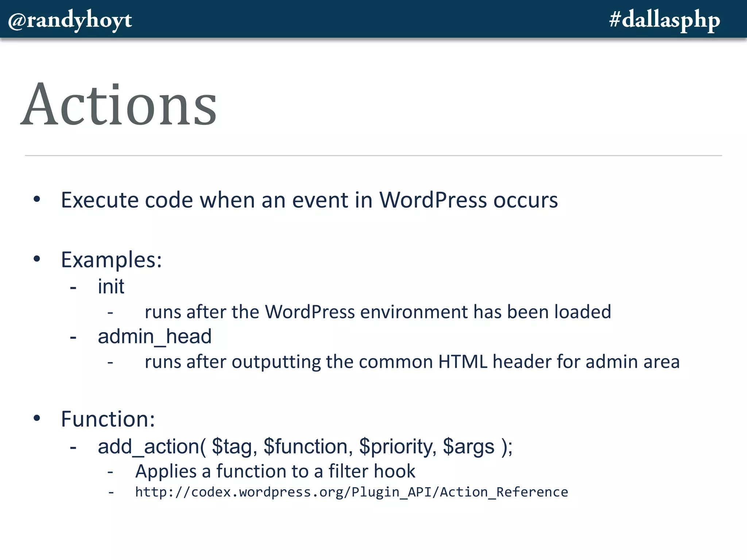This screenshot has width=747, height=560.
Task: Select the 'init' list item
Action: tap(111, 287)
